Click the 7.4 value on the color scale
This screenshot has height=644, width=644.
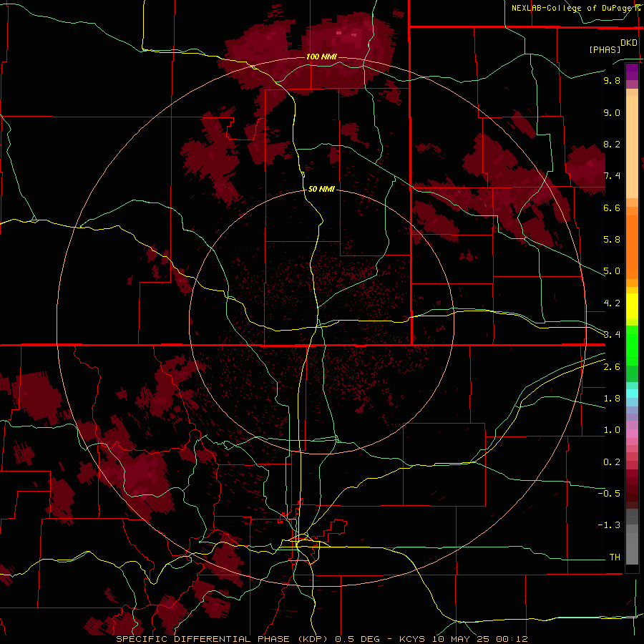612,176
